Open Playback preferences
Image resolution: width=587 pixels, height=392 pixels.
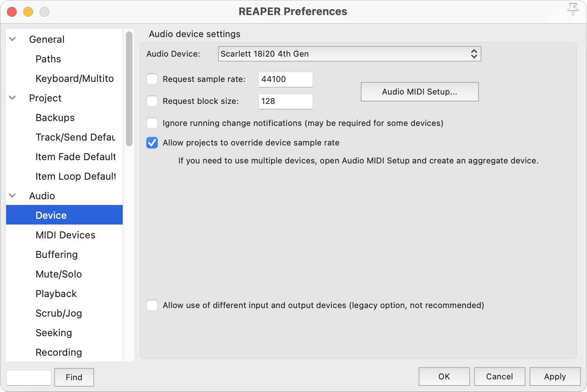56,294
